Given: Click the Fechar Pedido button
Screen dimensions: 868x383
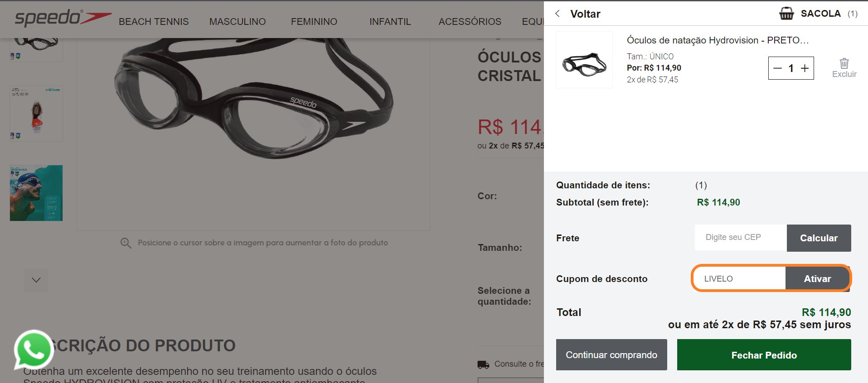Looking at the screenshot, I should 764,355.
